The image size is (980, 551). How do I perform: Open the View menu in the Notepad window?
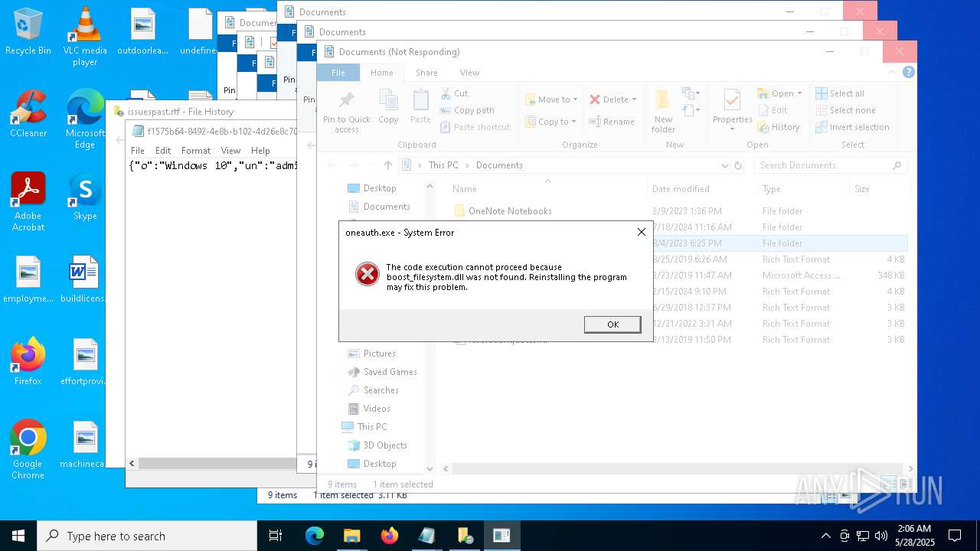[230, 151]
